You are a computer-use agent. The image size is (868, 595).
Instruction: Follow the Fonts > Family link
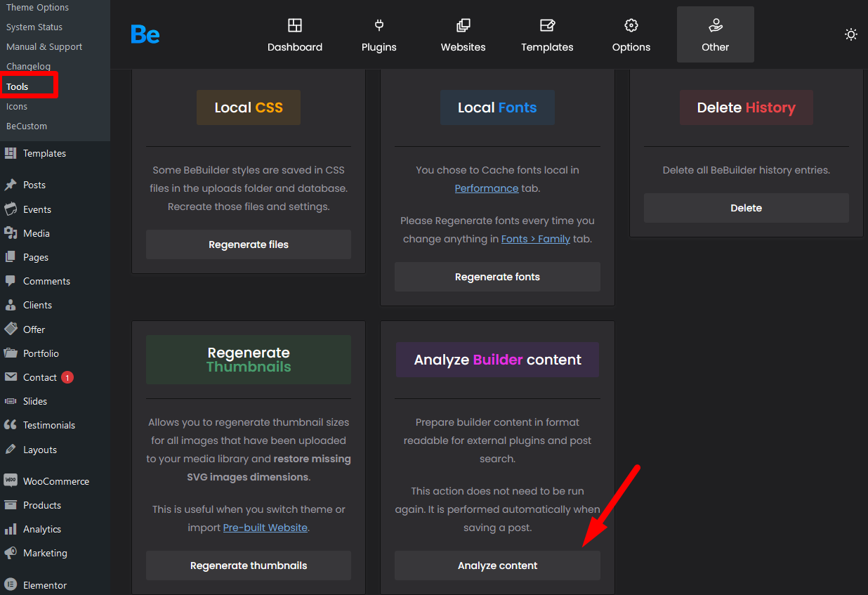click(x=536, y=239)
